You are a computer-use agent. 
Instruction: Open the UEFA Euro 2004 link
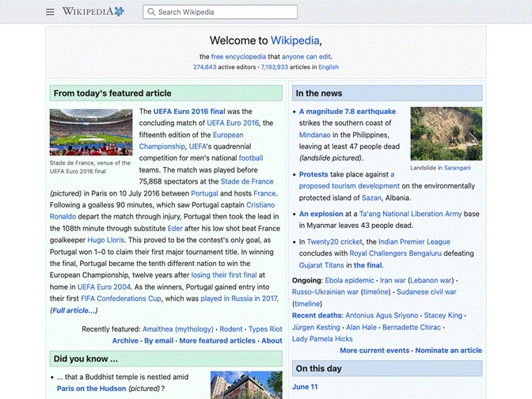point(104,287)
